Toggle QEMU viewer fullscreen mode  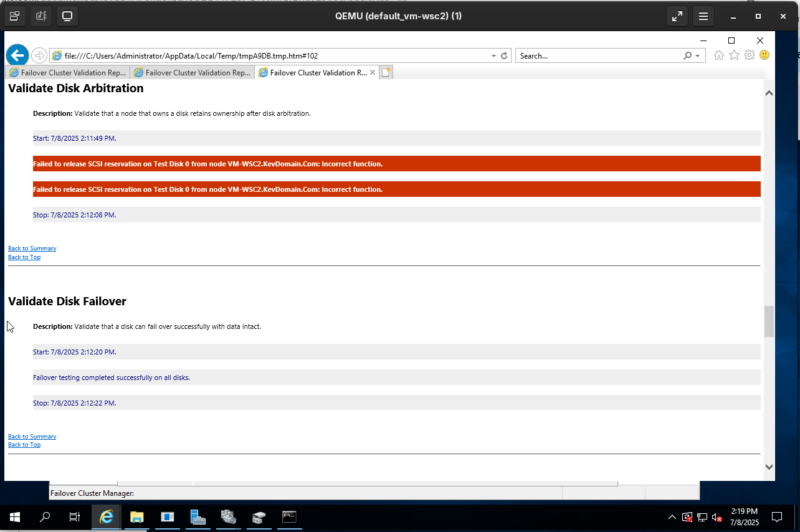pos(677,16)
